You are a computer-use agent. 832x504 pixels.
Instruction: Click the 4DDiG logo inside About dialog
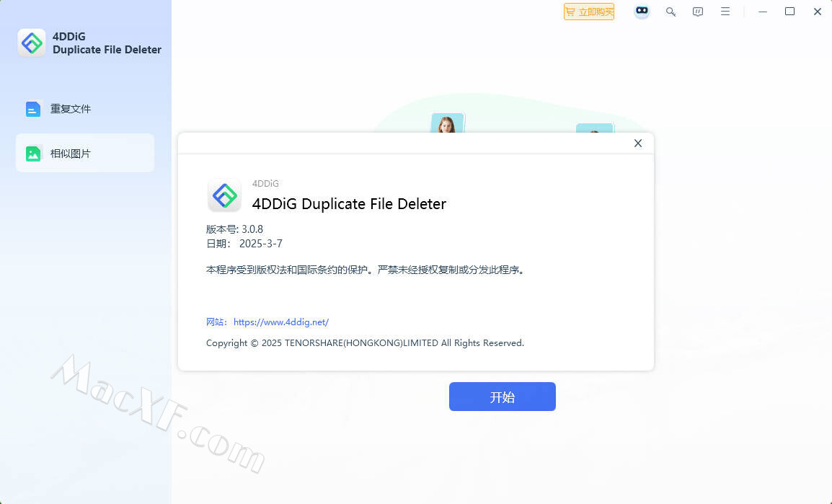224,196
